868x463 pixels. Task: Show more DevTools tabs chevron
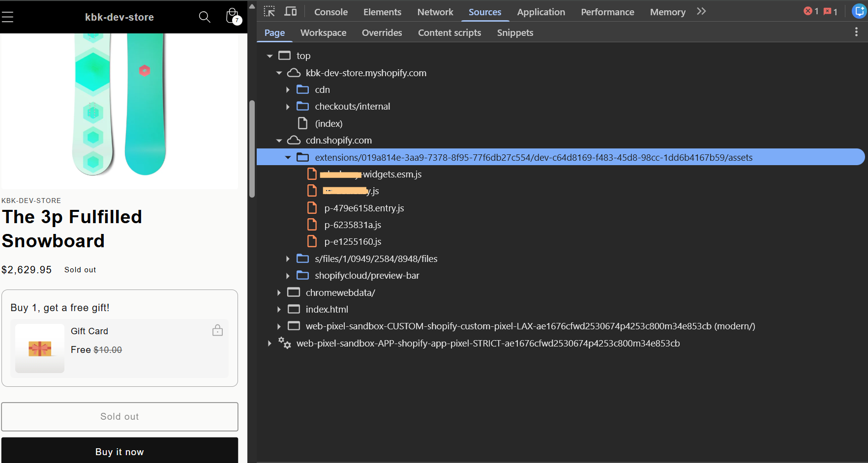coord(701,11)
